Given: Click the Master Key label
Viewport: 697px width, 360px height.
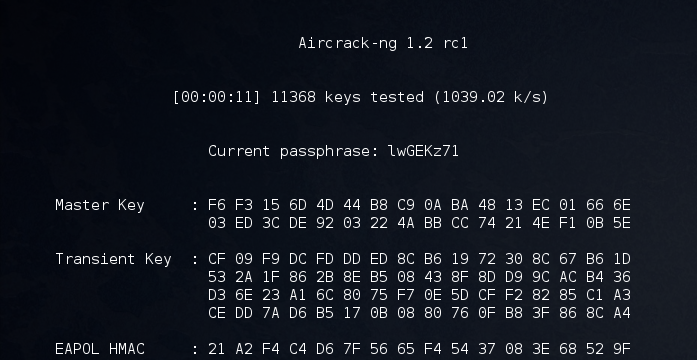Looking at the screenshot, I should click(100, 205).
